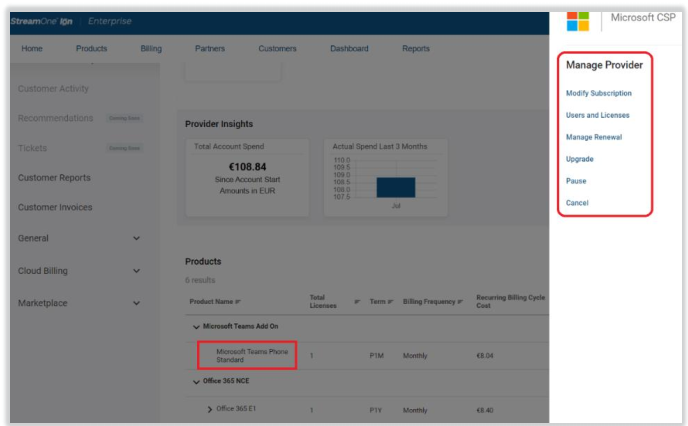Open the Billing menu
This screenshot has height=426, width=688.
coord(151,48)
